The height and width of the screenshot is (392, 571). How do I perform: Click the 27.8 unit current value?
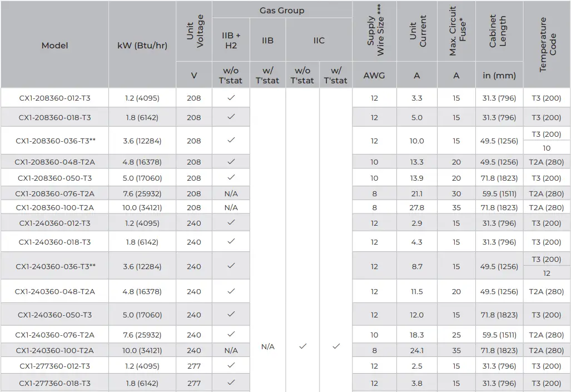pyautogui.click(x=416, y=207)
